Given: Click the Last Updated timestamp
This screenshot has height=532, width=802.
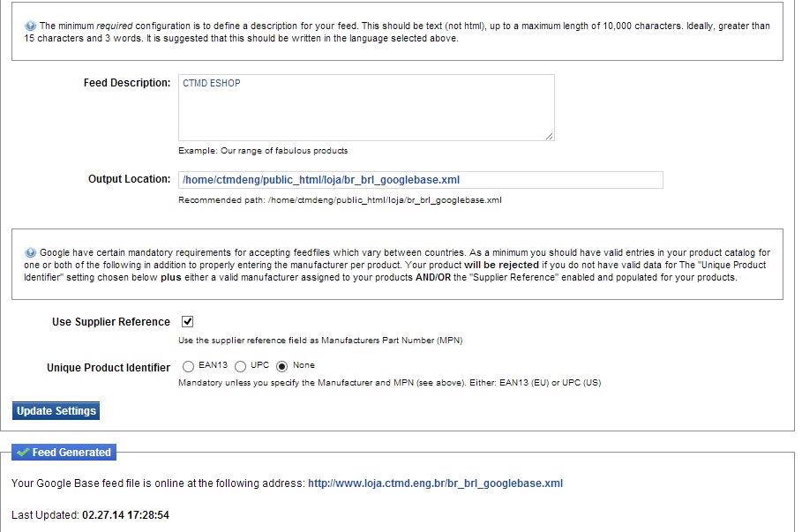Looking at the screenshot, I should 124,514.
